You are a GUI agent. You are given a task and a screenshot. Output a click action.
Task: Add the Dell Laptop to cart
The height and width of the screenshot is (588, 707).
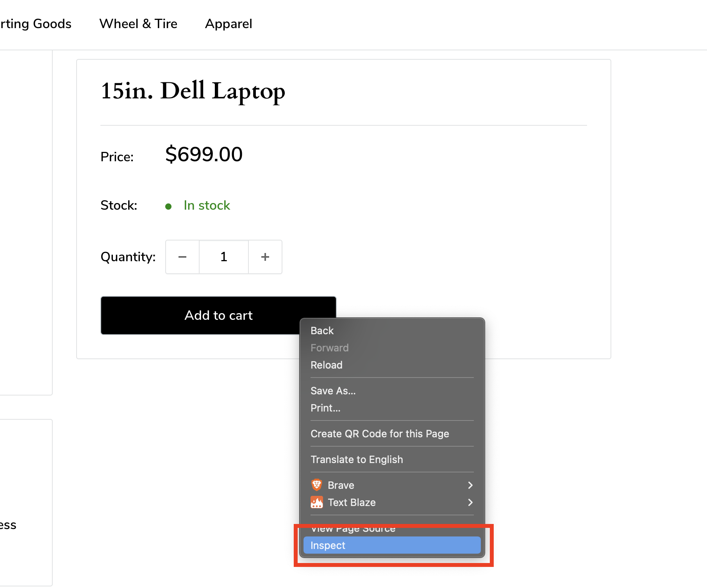click(218, 315)
